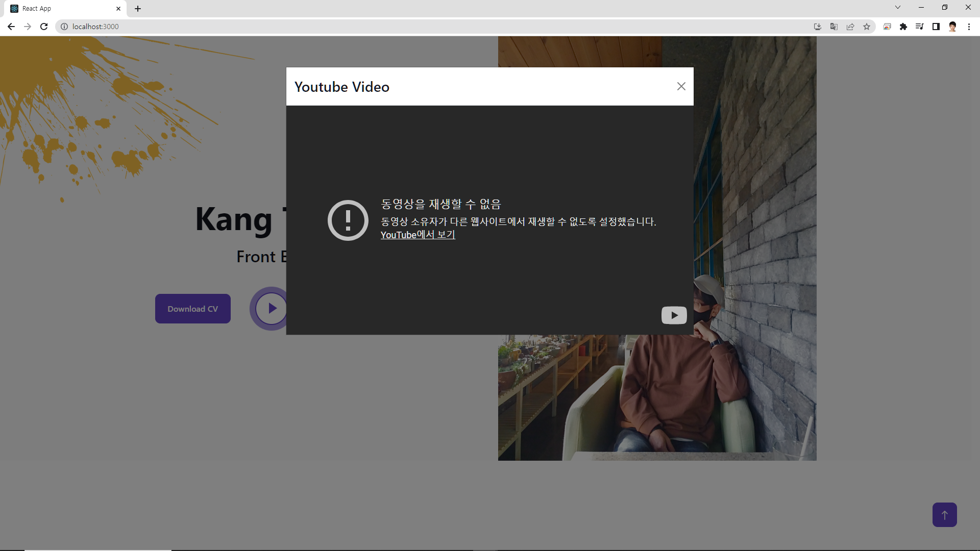Click the scroll-to-top arrow button

[944, 515]
